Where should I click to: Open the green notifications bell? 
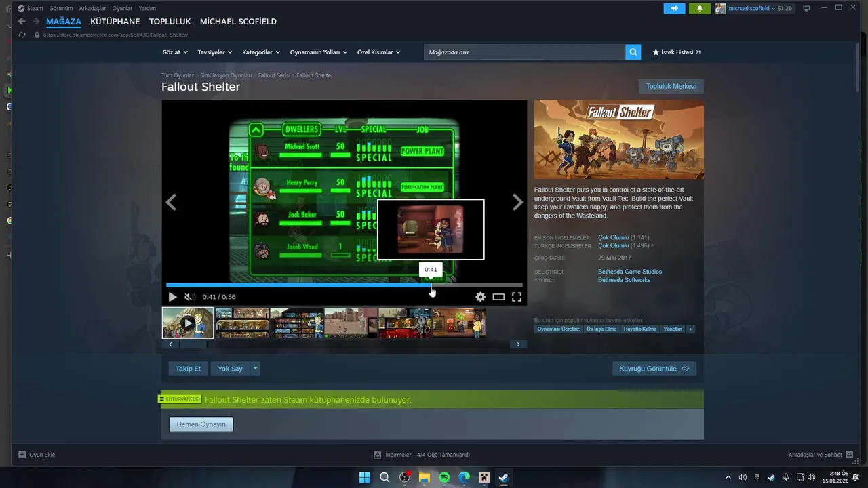(700, 8)
